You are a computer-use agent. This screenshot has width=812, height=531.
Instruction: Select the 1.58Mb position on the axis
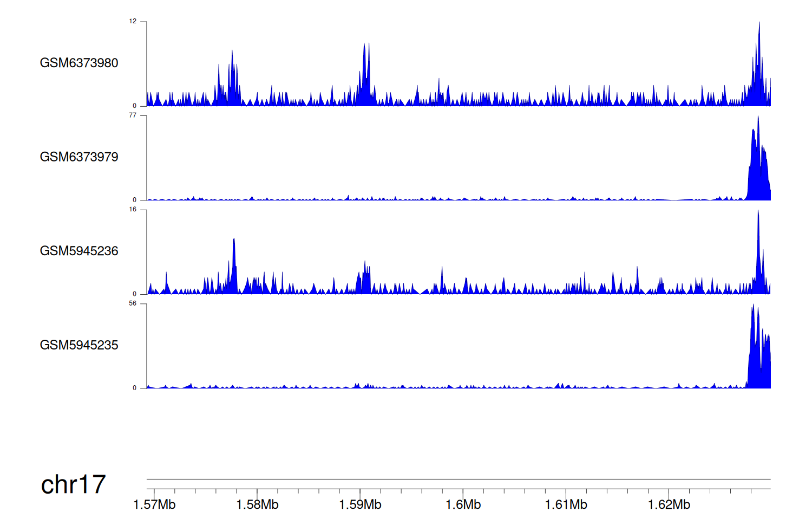pyautogui.click(x=257, y=504)
